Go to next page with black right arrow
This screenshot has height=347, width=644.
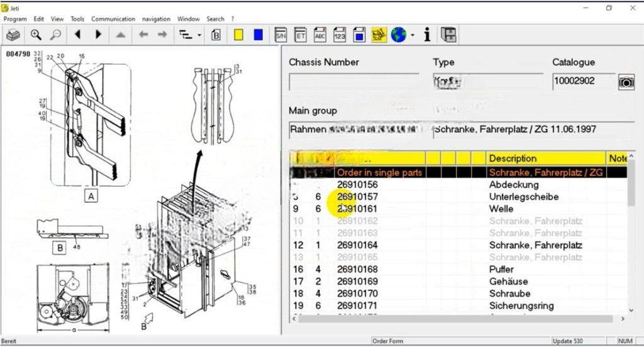pyautogui.click(x=98, y=35)
